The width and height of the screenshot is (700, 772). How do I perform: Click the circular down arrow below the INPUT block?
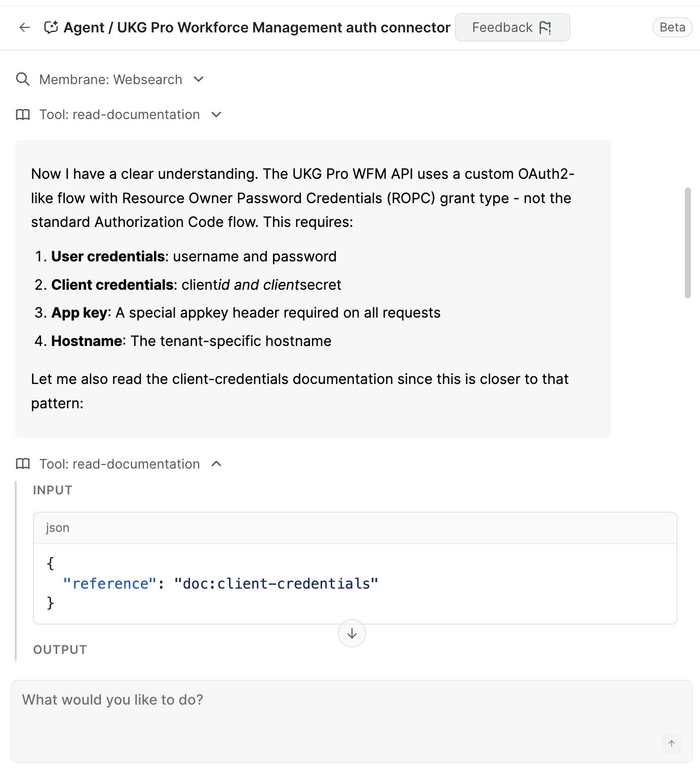pyautogui.click(x=352, y=633)
